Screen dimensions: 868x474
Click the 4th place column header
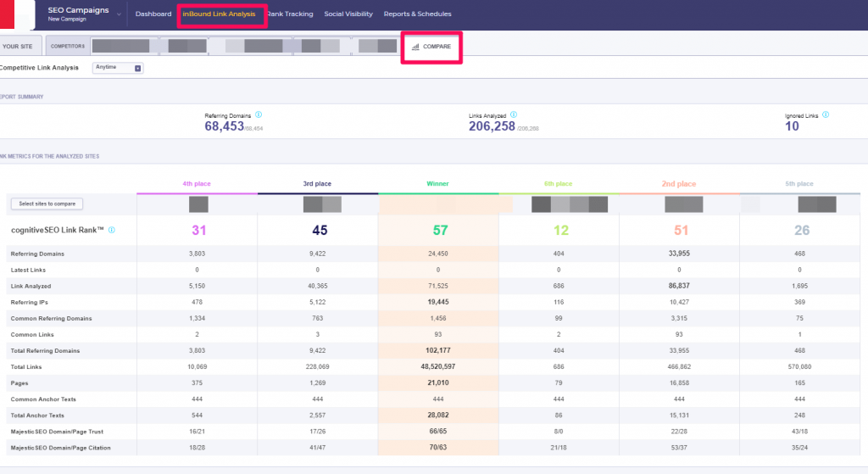[x=198, y=184]
